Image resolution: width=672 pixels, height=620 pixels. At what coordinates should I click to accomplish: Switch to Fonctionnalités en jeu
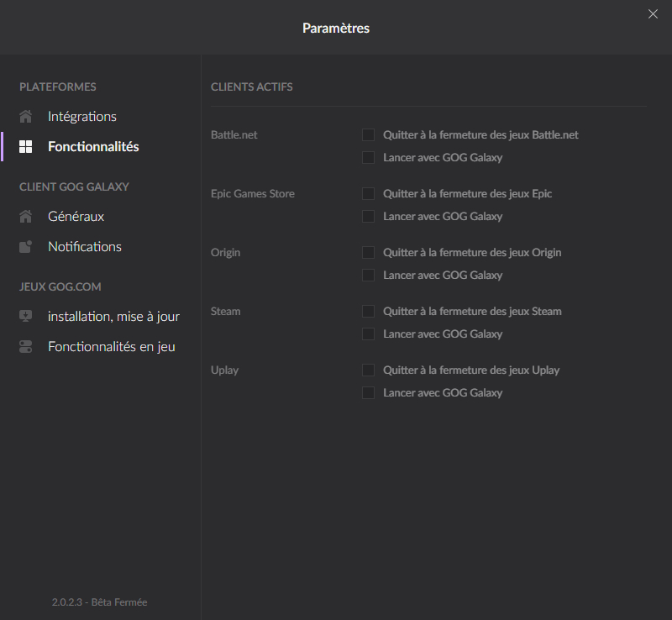point(112,346)
